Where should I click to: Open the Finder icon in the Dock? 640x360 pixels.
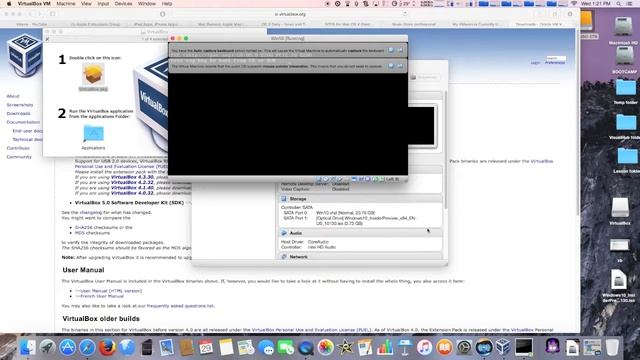pyautogui.click(x=28, y=347)
